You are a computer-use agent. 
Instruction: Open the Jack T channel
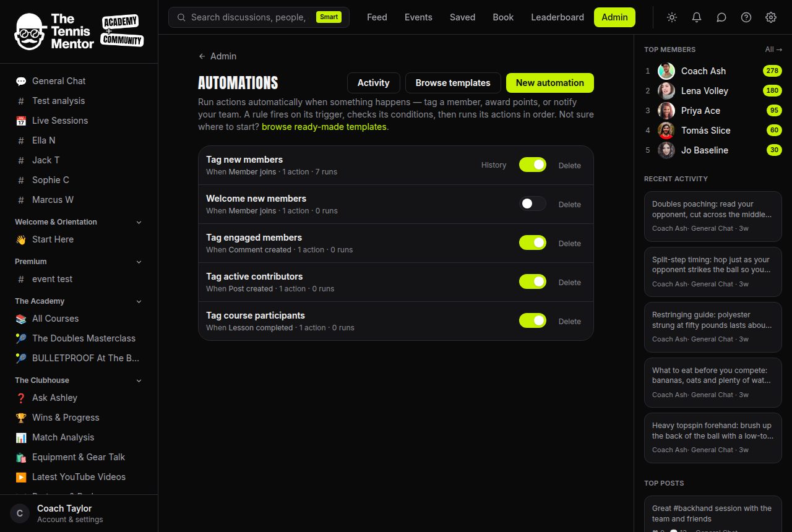[79, 160]
